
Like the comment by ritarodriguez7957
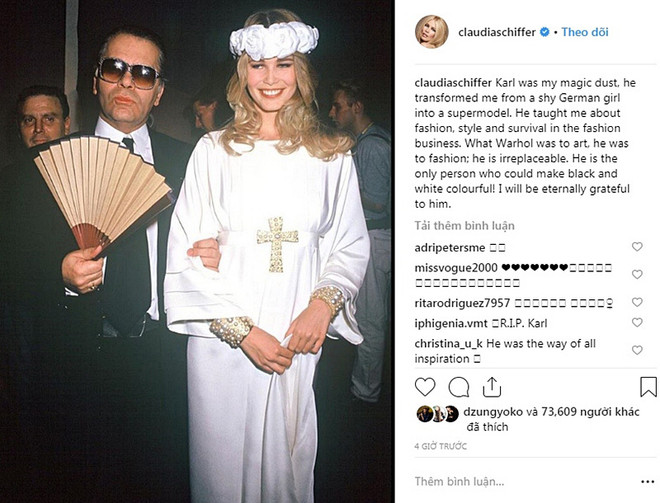click(x=637, y=302)
